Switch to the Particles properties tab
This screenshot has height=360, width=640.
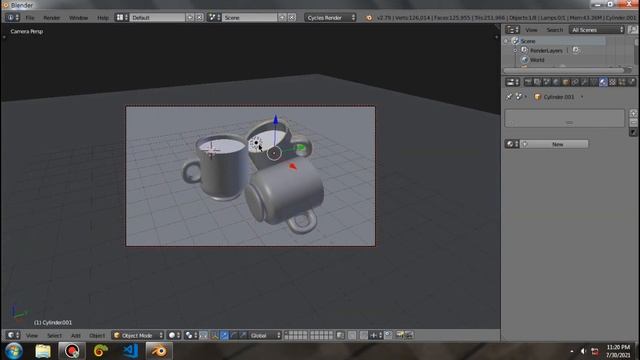point(622,82)
